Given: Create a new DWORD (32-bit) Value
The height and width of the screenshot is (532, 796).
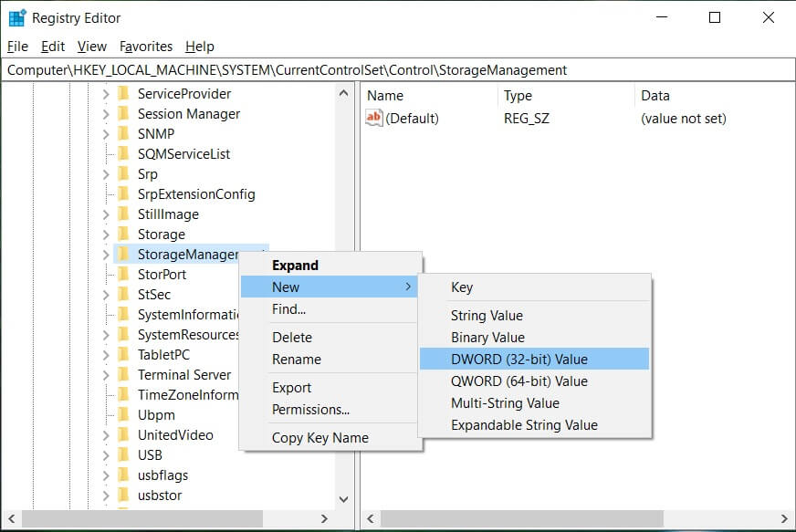Looking at the screenshot, I should click(x=535, y=360).
